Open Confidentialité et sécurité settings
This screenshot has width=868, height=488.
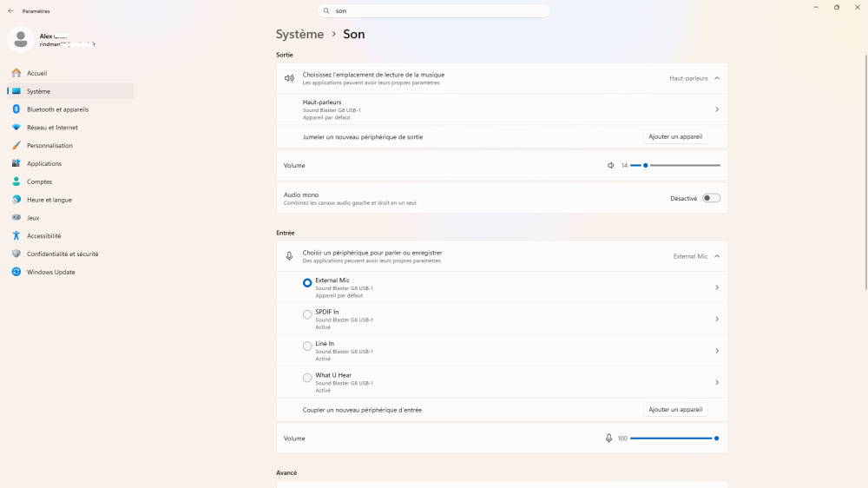pos(70,254)
